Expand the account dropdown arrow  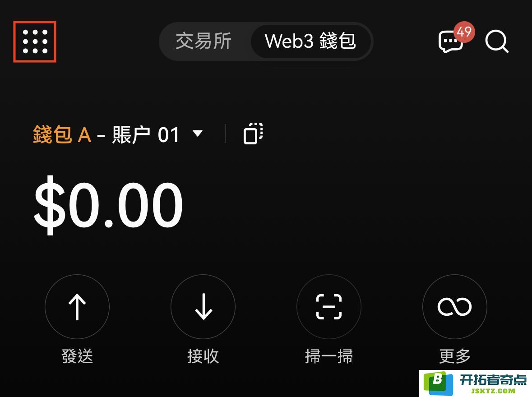tap(198, 133)
